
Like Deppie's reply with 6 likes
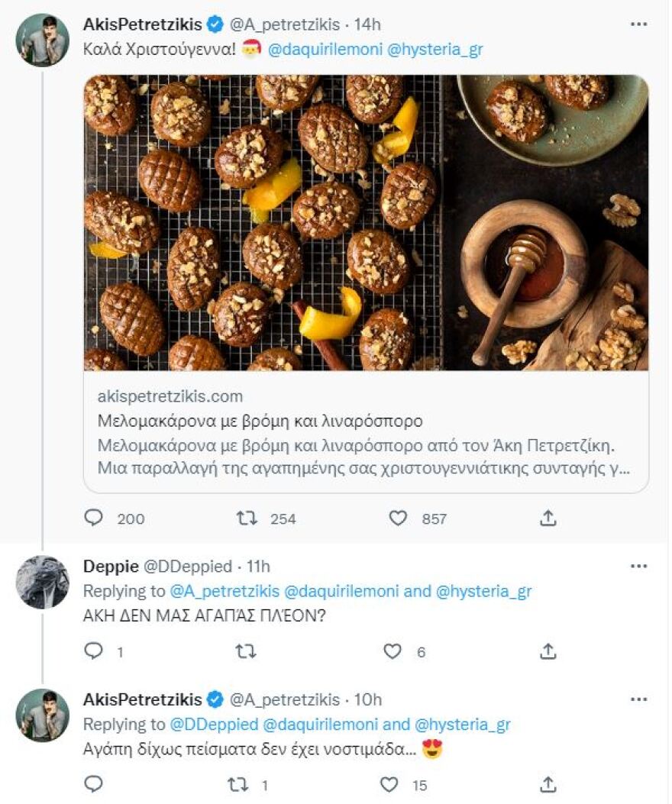coord(392,651)
